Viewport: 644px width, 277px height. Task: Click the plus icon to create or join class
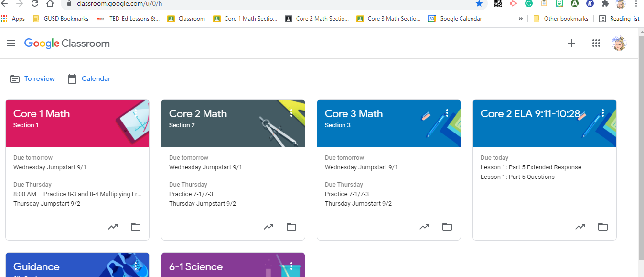(x=571, y=44)
